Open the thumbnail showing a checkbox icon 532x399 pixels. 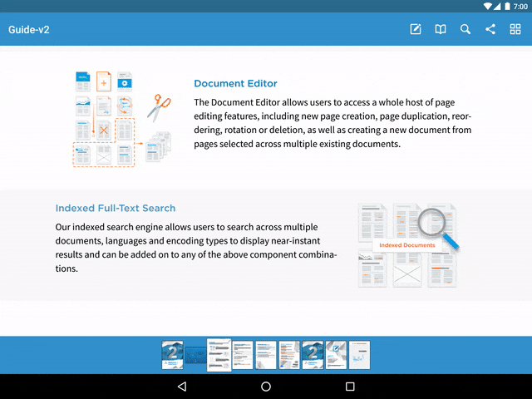tap(336, 355)
